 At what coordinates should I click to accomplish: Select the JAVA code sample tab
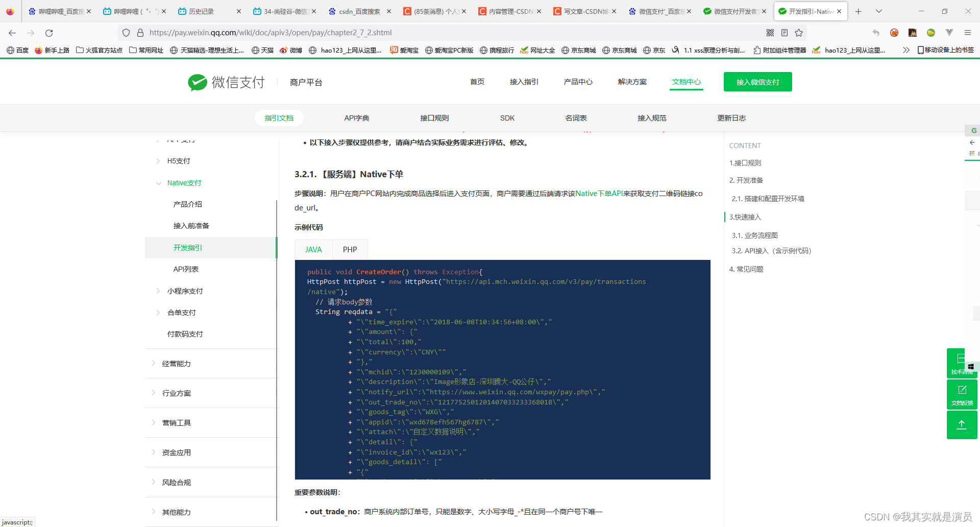(313, 250)
